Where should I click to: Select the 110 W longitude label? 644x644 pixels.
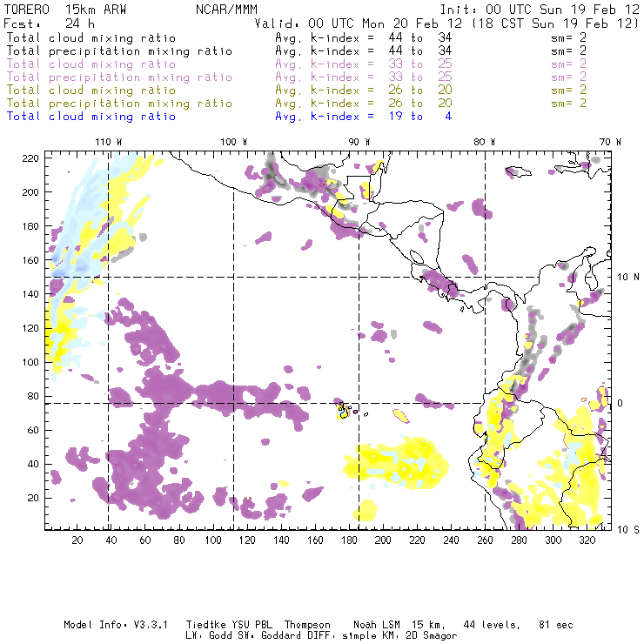(108, 142)
